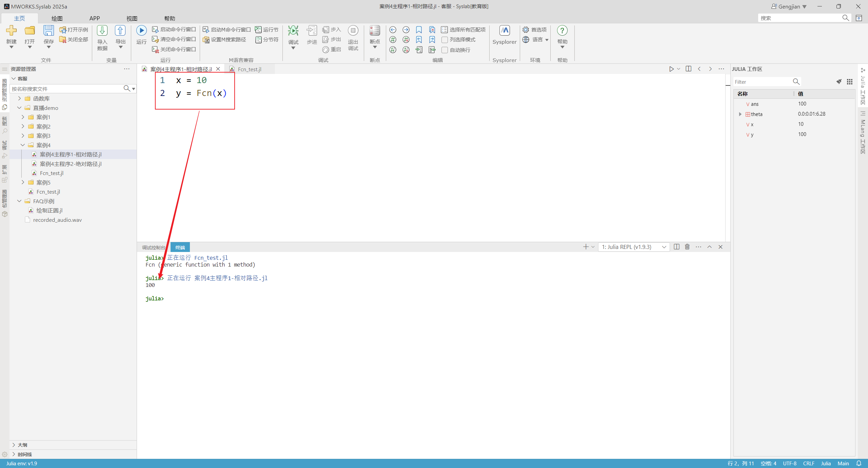Click the 退出调试 stop icon
Viewport: 868px width, 468px height.
[353, 31]
